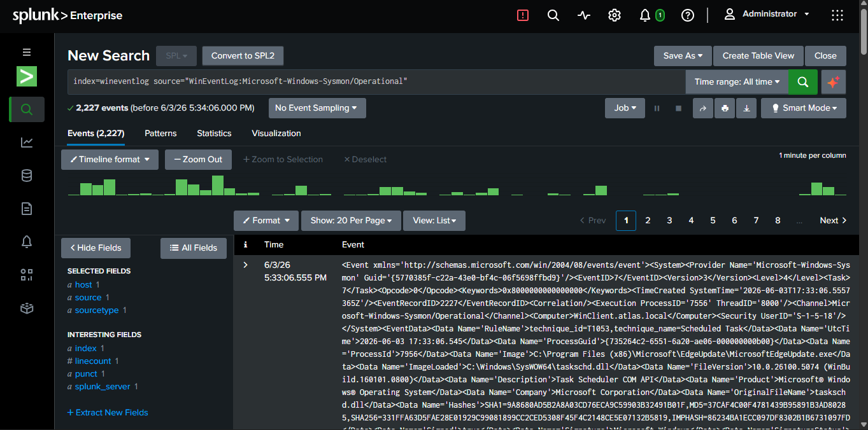Open the activity pulse icon
The height and width of the screenshot is (430, 868).
[x=584, y=15]
